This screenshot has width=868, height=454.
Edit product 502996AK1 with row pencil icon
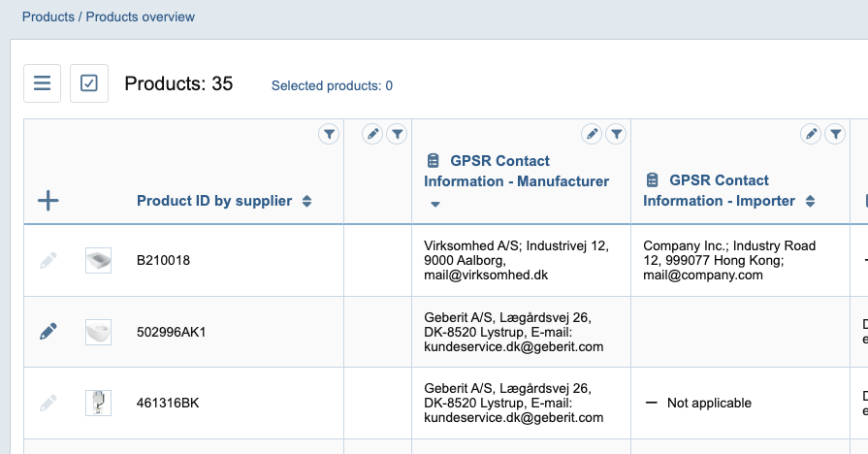coord(48,331)
